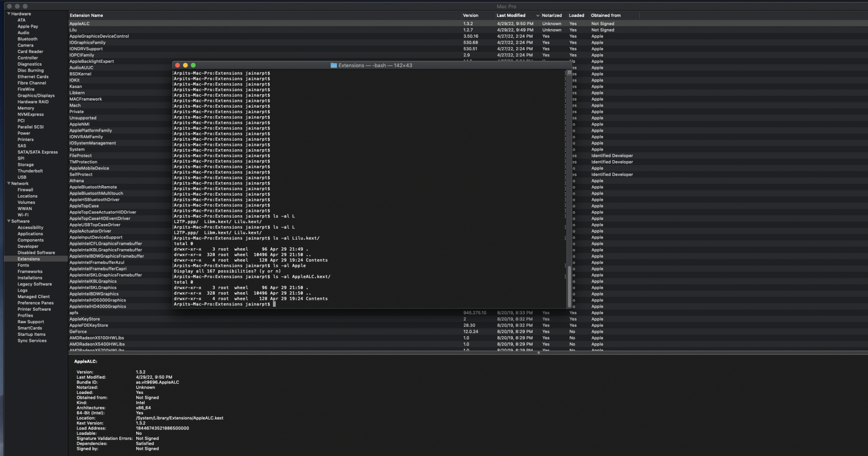
Task: Open Applications in the sidebar
Action: pyautogui.click(x=30, y=234)
